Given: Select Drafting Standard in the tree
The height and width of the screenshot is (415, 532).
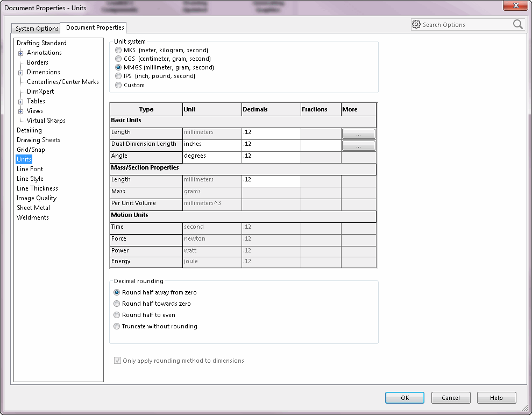Looking at the screenshot, I should point(41,43).
